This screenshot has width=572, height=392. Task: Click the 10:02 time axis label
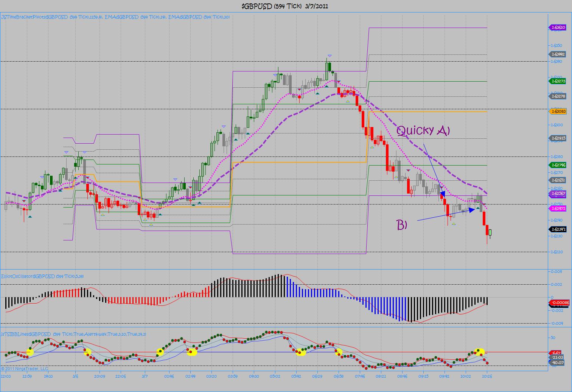[x=466, y=376]
